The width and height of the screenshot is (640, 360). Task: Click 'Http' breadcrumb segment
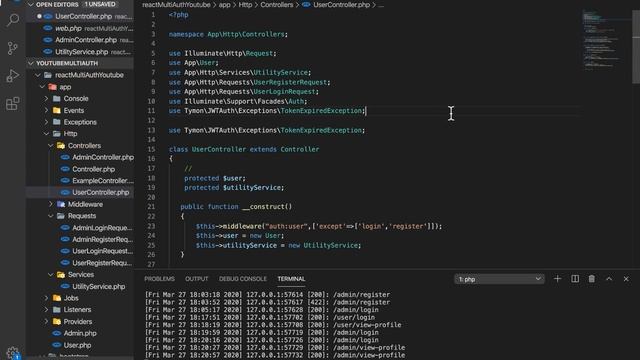click(245, 5)
